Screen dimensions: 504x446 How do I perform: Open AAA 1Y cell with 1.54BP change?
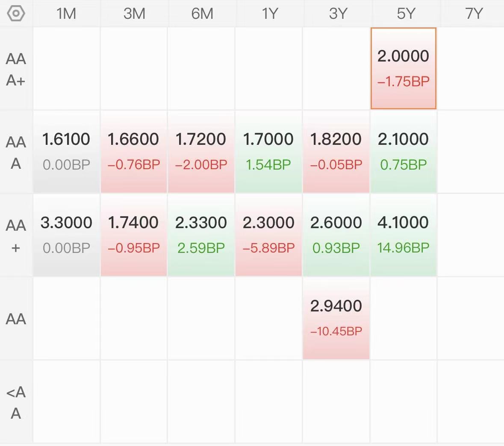coord(269,152)
